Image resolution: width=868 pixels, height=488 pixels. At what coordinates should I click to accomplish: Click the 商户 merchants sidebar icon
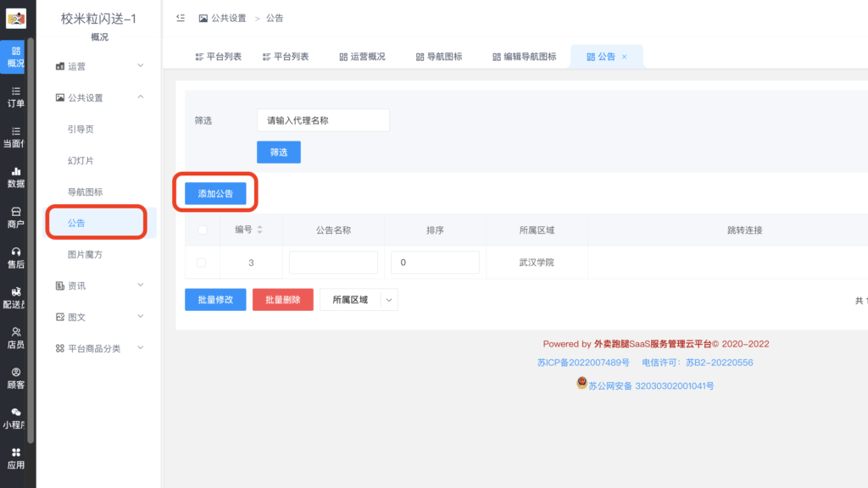15,217
